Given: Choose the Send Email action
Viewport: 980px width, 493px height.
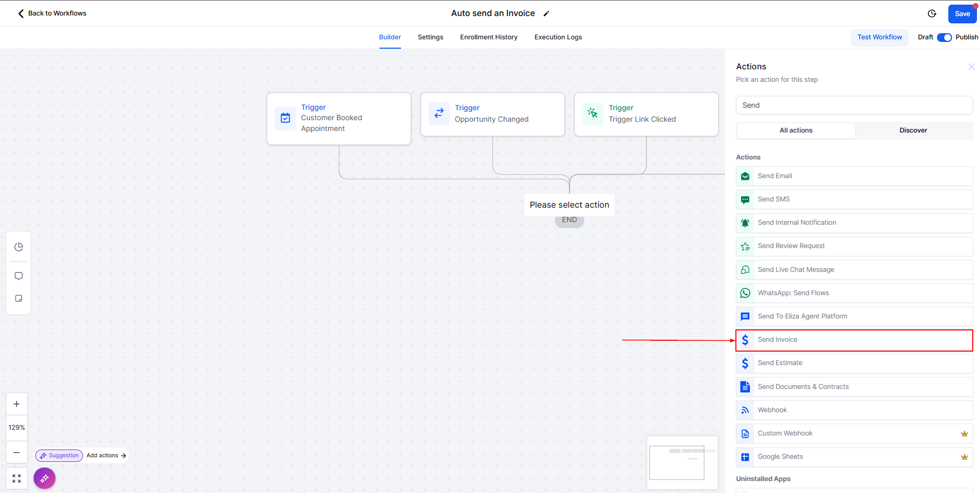Looking at the screenshot, I should pyautogui.click(x=854, y=176).
